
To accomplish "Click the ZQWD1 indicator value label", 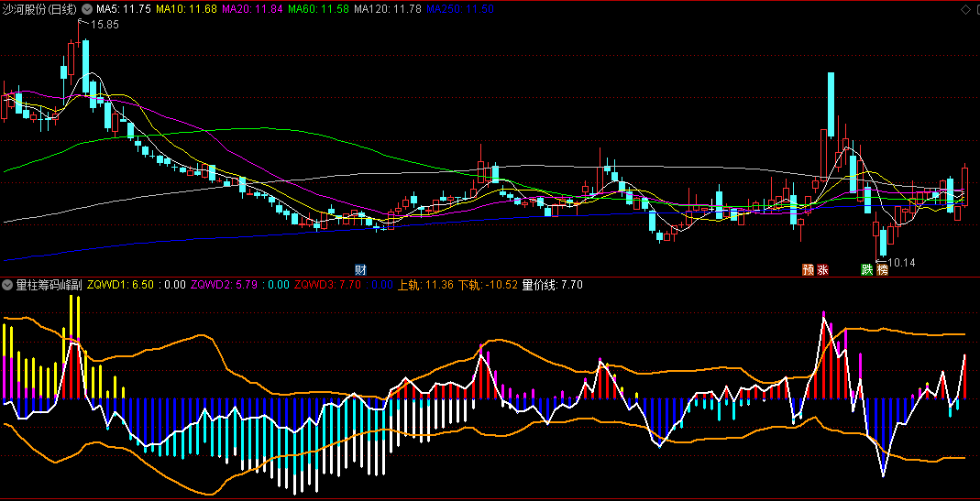I will click(x=120, y=285).
